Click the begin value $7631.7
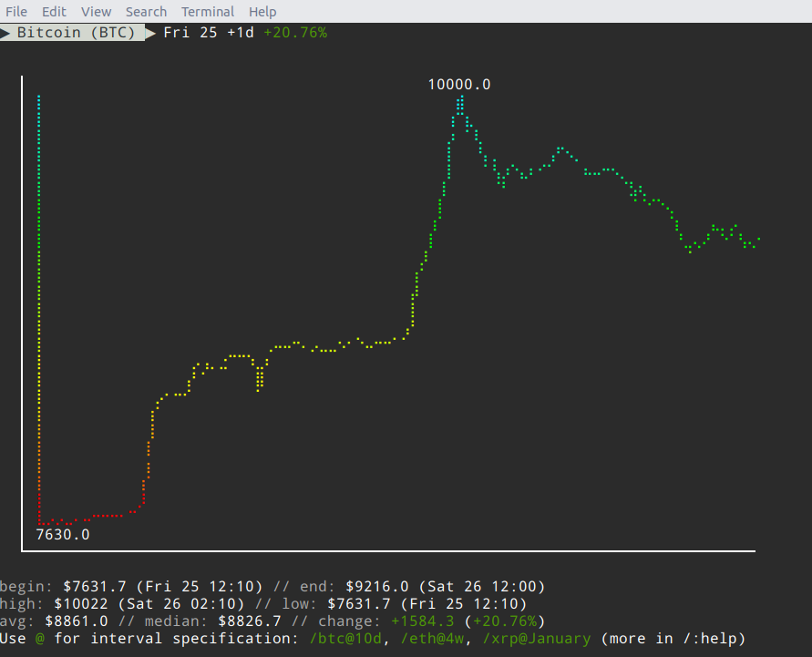 tap(95, 586)
